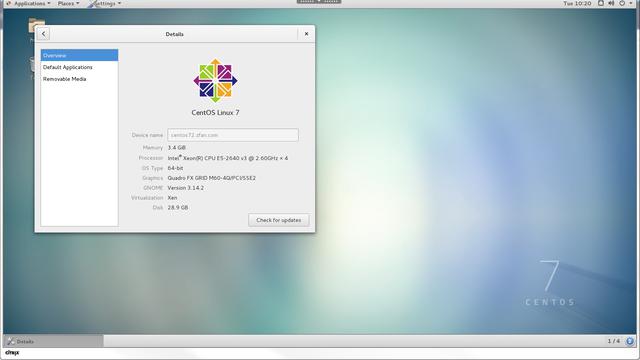Click the Memory value '3.4 GiB'
Viewport: 640px width, 360px height.
(176, 147)
